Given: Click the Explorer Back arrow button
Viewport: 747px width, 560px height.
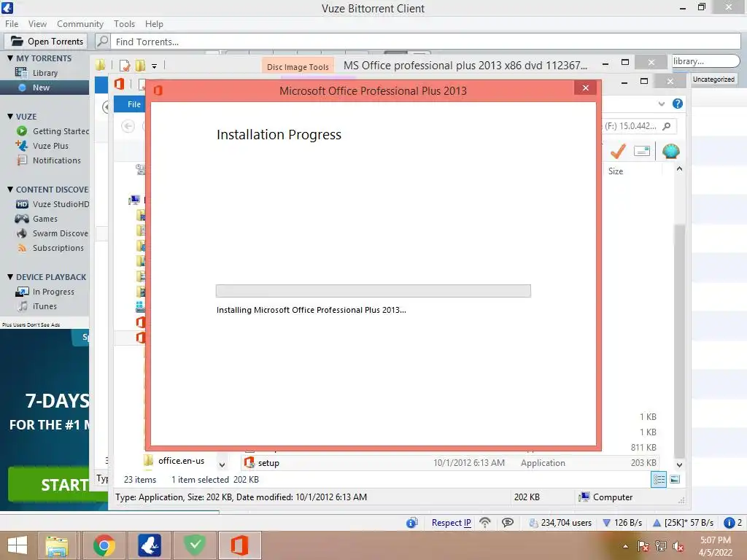Looking at the screenshot, I should point(128,126).
